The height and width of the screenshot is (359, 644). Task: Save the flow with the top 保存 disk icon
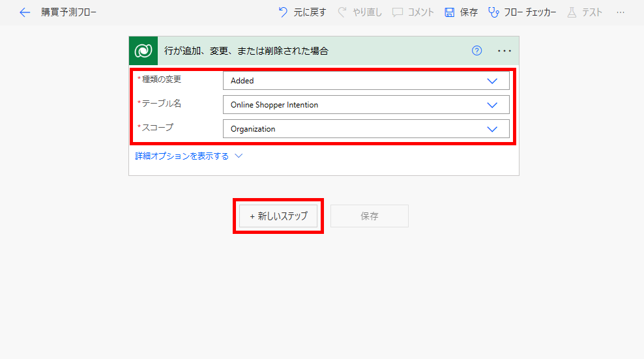[449, 12]
